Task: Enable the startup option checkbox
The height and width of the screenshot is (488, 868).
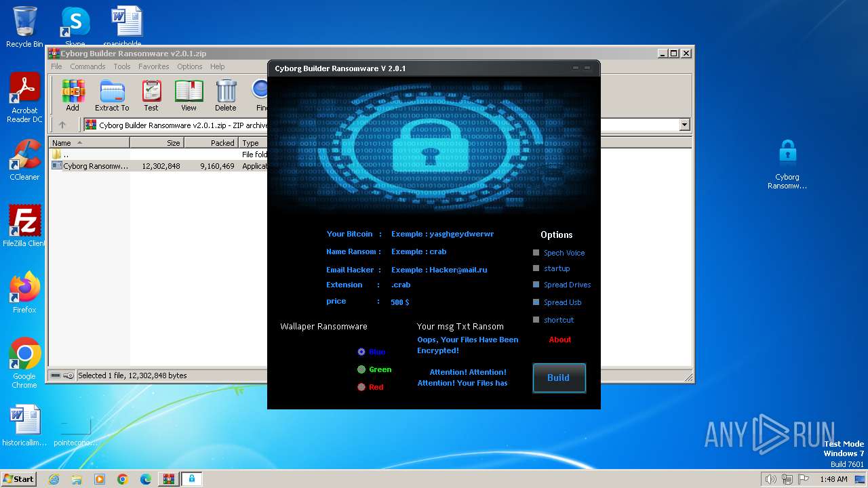Action: point(536,268)
